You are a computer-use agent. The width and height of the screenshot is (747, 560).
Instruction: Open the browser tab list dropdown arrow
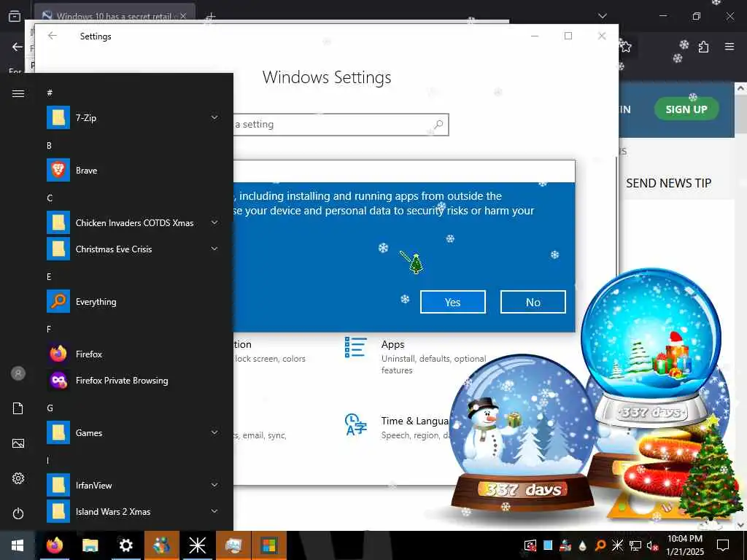coord(603,16)
